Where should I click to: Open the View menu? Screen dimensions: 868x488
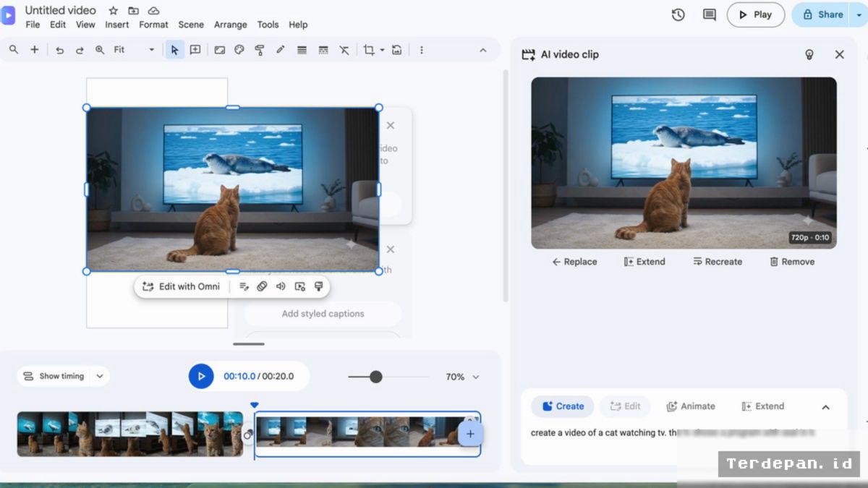coord(85,25)
